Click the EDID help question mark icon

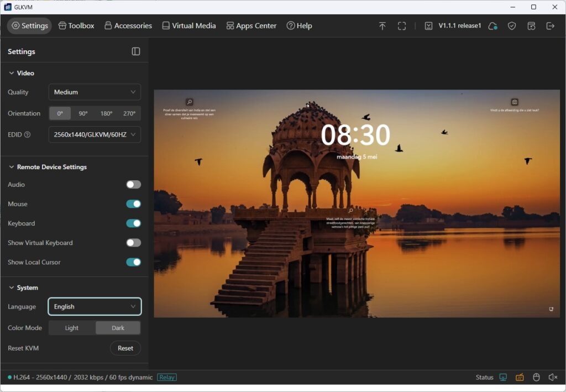click(27, 134)
